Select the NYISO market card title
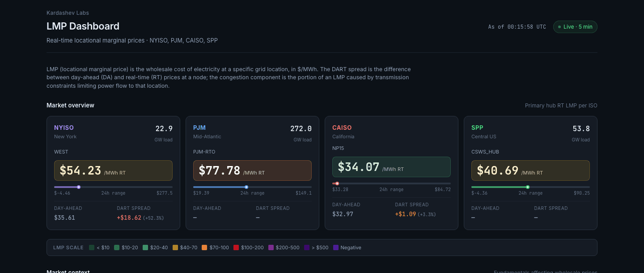Viewport: 644px width, 273px height. click(64, 128)
